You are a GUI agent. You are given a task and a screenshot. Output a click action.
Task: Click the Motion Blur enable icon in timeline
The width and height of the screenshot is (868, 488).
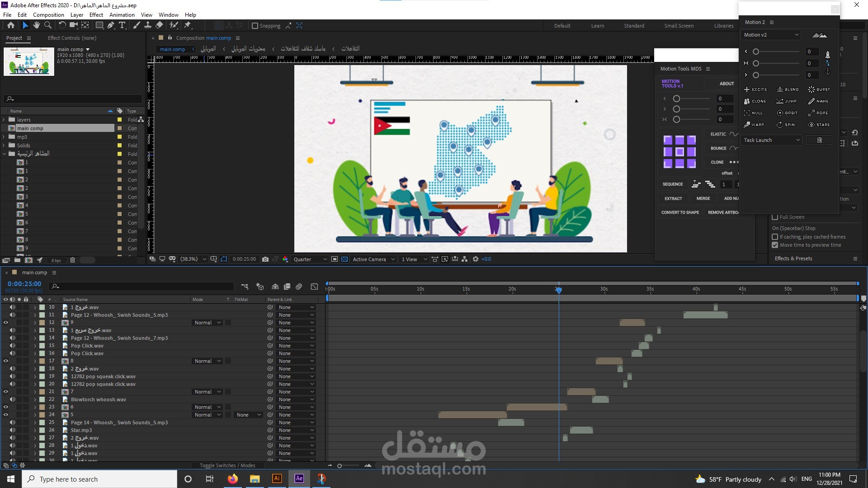299,286
